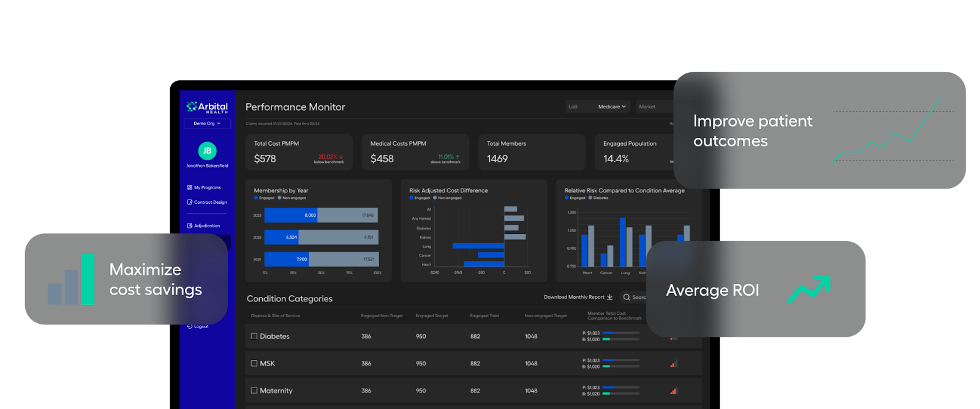Click the JB user avatar

(207, 151)
